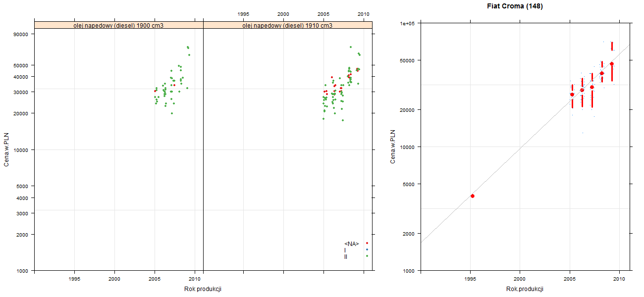Select the "<NA>" legend label
The height and width of the screenshot is (297, 644).
pos(352,244)
